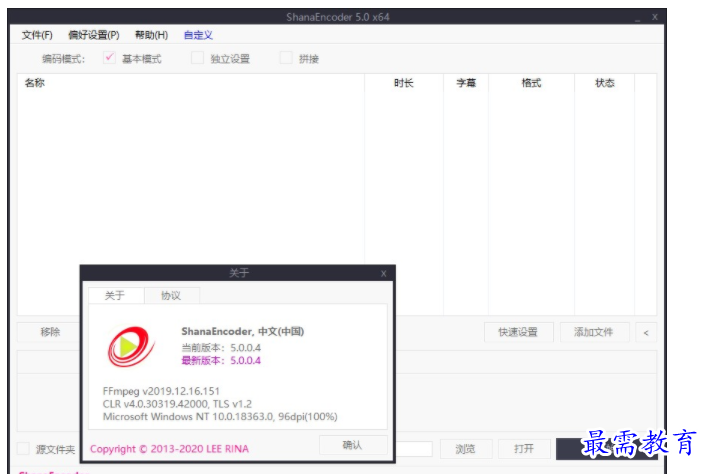This screenshot has height=474, width=705.
Task: Click the 名称 column header
Action: pos(191,83)
